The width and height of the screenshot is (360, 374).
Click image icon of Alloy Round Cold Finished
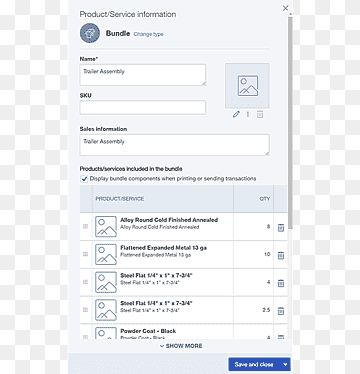[x=106, y=227]
